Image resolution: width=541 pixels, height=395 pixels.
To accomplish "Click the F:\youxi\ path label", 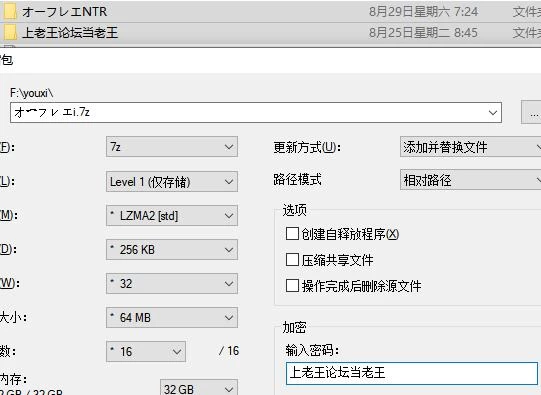I will pyautogui.click(x=32, y=93).
